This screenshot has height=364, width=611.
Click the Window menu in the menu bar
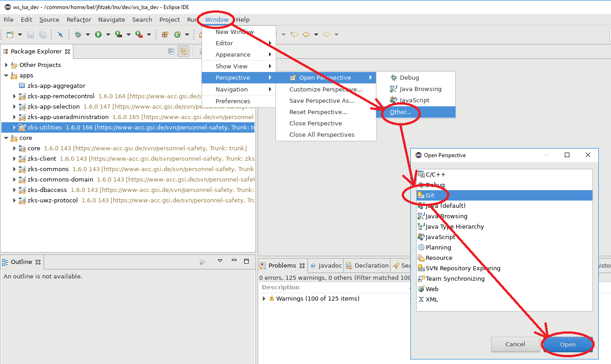pyautogui.click(x=217, y=20)
